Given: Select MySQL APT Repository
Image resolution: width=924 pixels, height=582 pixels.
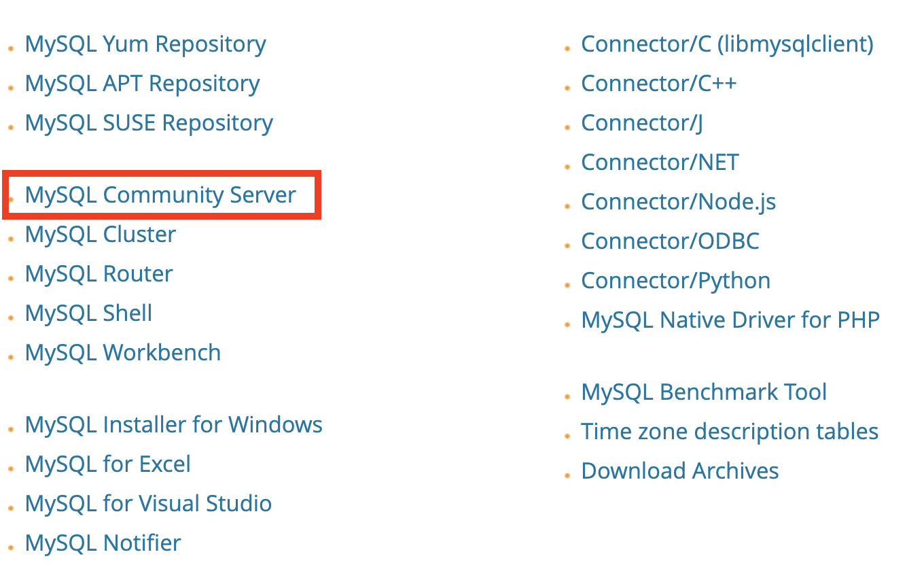Looking at the screenshot, I should point(142,83).
